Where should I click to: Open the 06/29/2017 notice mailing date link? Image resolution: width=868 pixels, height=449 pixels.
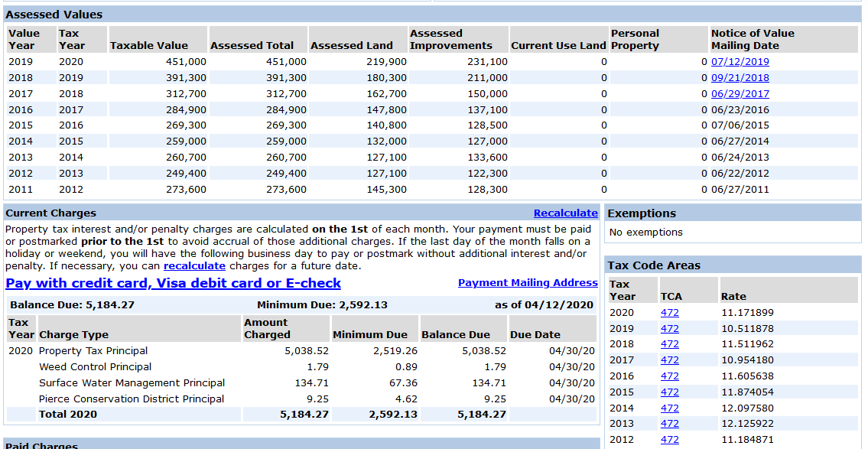click(x=740, y=94)
